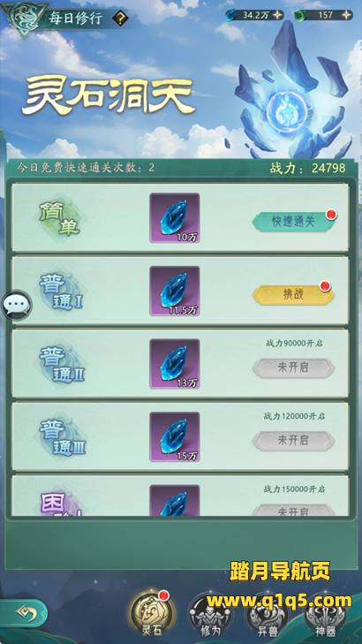Click the yellow 挑战 button
362x644 pixels.
pyautogui.click(x=293, y=295)
